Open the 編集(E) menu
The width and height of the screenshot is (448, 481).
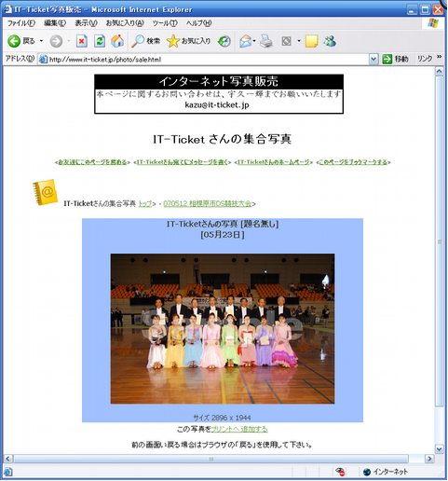tap(55, 23)
